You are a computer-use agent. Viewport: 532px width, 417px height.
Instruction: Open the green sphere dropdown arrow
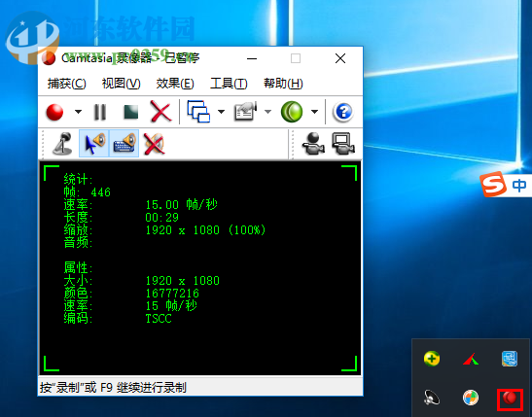(x=314, y=112)
